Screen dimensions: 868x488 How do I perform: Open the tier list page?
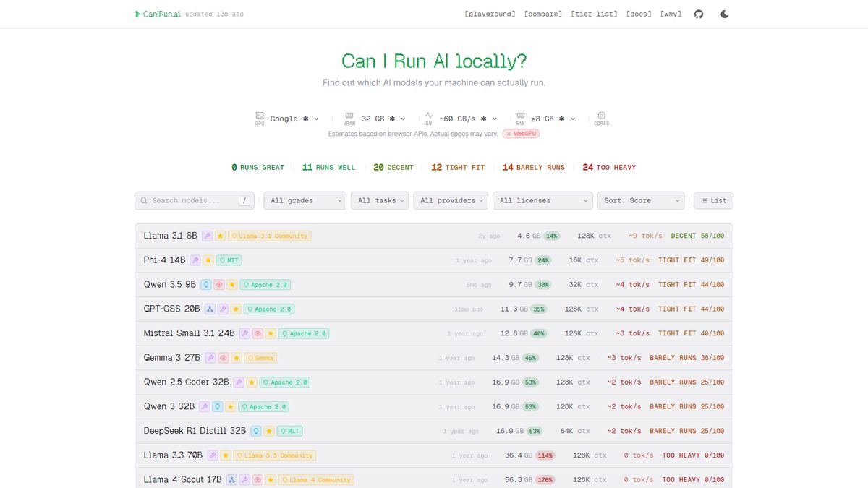click(594, 14)
